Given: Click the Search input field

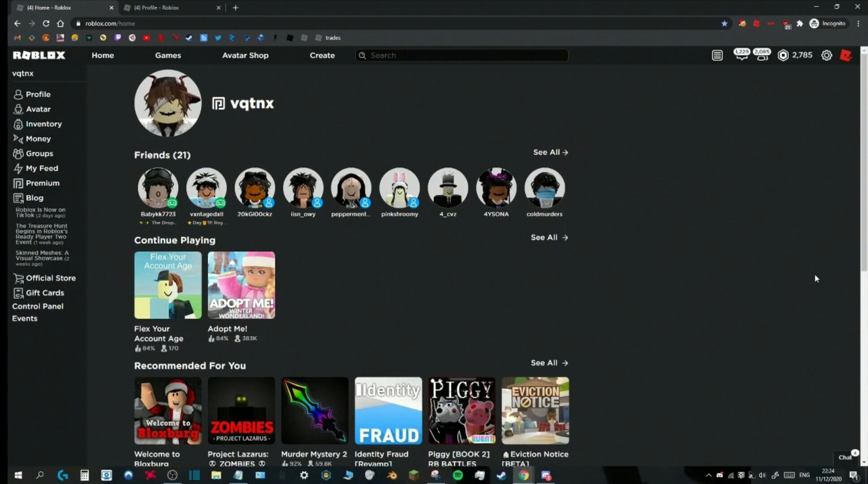Looking at the screenshot, I should point(462,55).
